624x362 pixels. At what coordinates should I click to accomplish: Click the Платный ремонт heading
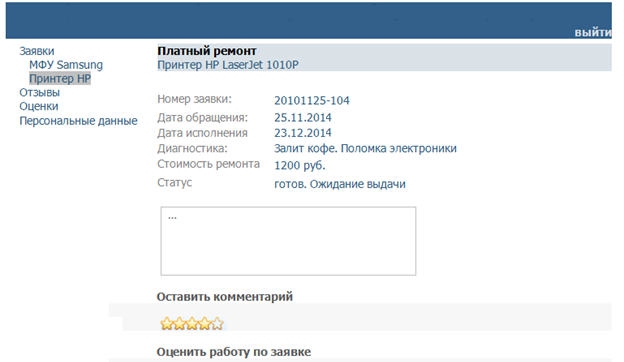(x=207, y=51)
